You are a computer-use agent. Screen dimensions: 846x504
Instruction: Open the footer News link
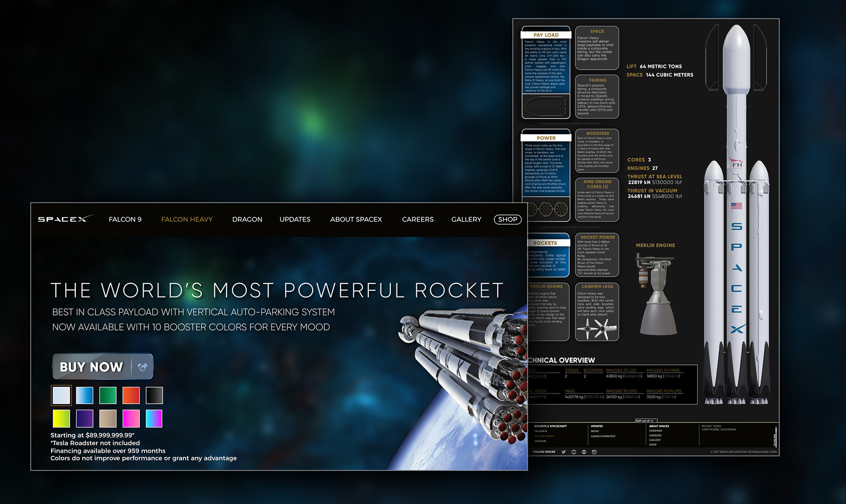coord(595,431)
